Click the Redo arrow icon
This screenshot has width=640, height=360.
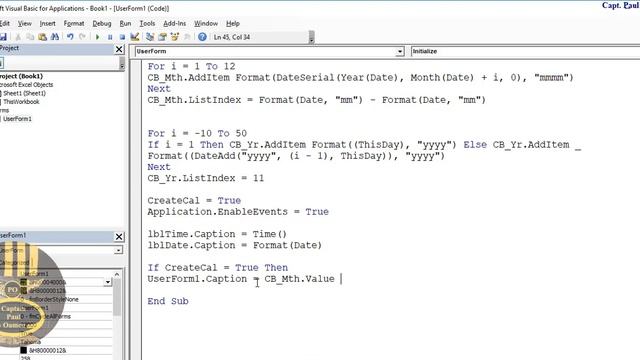click(x=82, y=37)
